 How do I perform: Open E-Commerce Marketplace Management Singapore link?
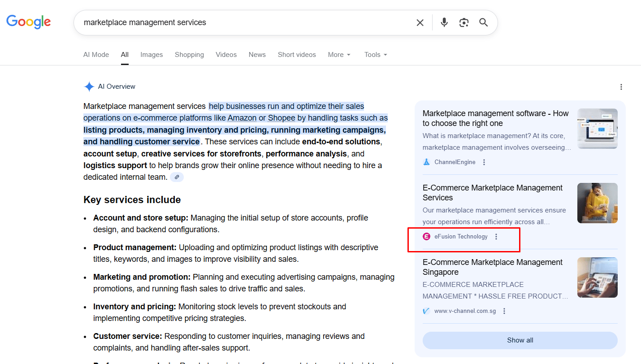pyautogui.click(x=492, y=267)
